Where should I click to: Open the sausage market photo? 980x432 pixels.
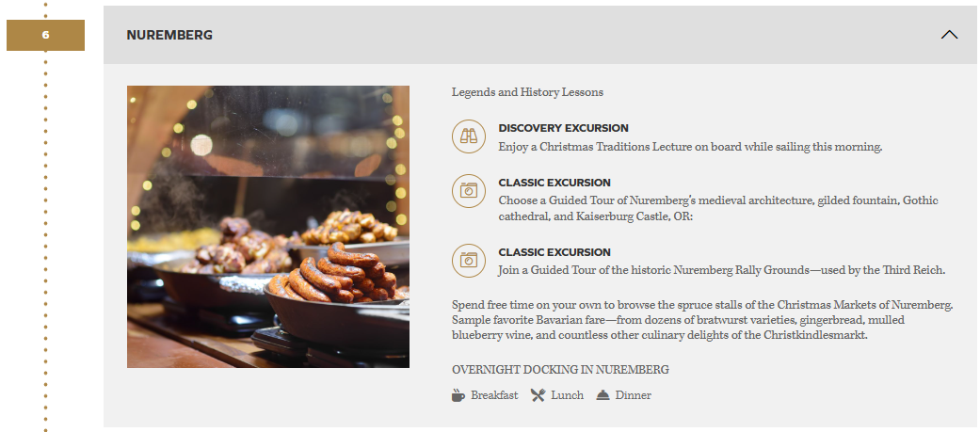pos(268,227)
